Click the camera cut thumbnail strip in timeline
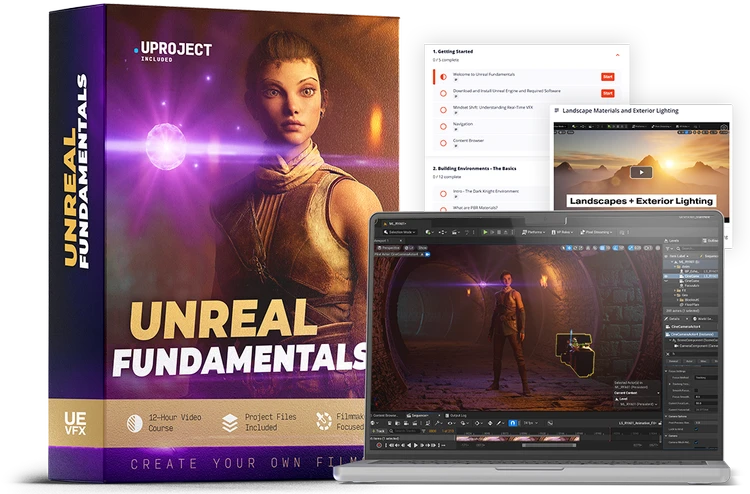 click(x=518, y=439)
